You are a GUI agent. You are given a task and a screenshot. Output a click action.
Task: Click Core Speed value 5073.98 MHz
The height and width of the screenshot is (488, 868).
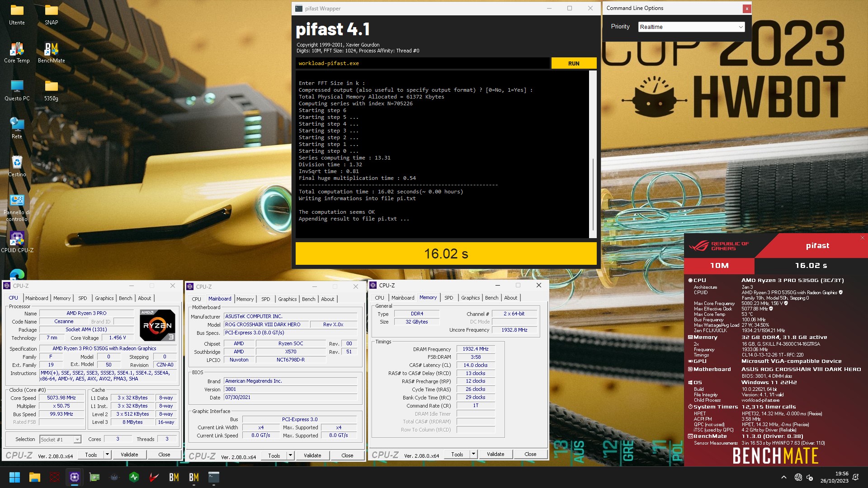pos(61,398)
